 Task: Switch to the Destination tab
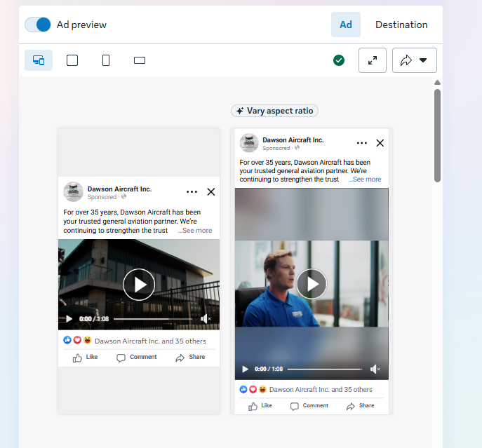(x=401, y=25)
